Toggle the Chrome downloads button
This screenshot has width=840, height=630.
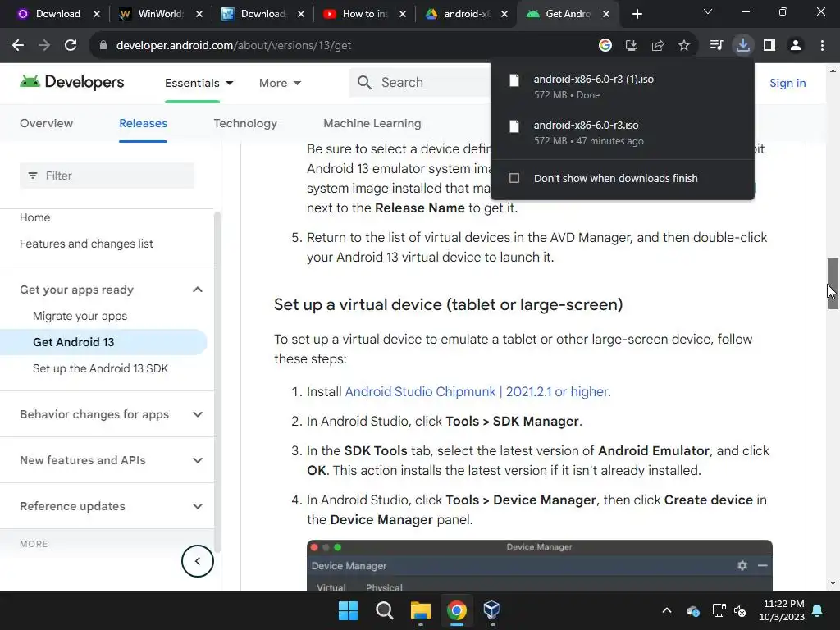coord(743,46)
